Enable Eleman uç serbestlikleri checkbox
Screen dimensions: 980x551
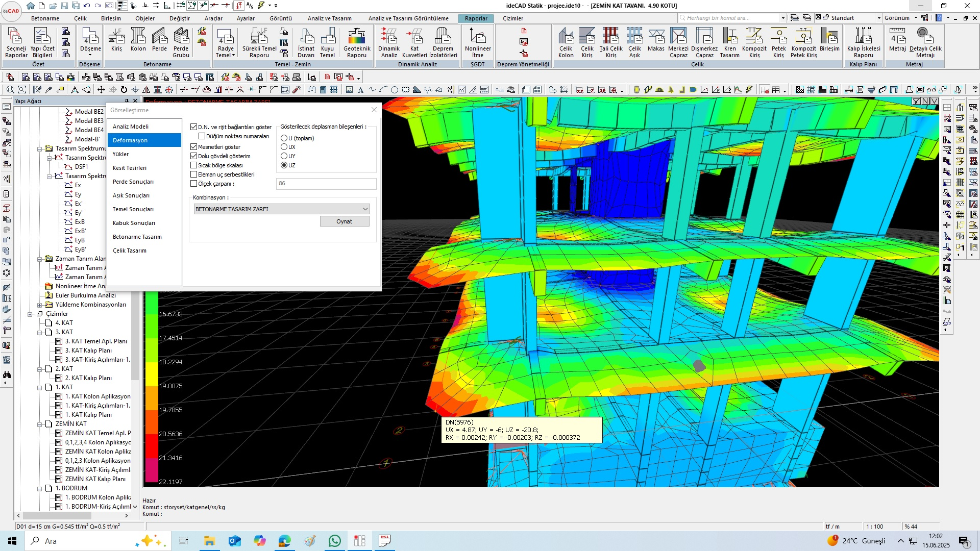(193, 174)
